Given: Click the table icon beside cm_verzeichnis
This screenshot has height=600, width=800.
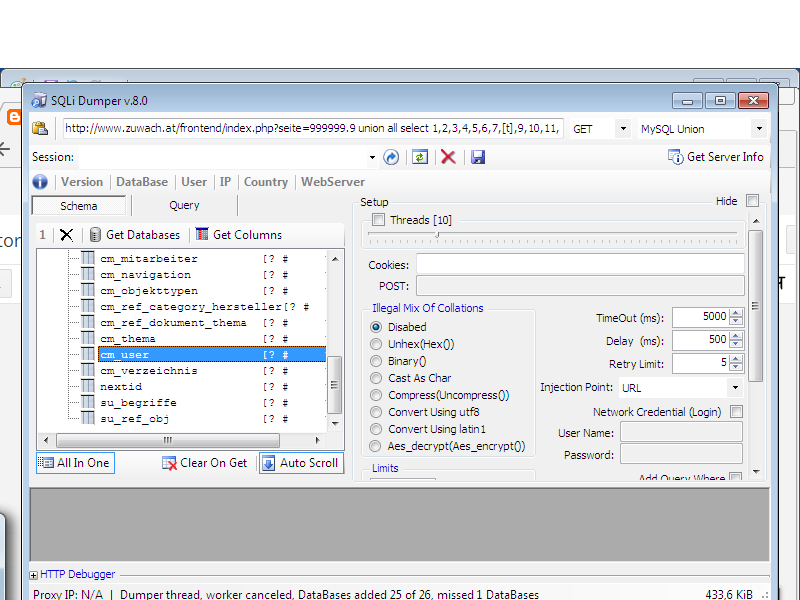Looking at the screenshot, I should pyautogui.click(x=88, y=370).
